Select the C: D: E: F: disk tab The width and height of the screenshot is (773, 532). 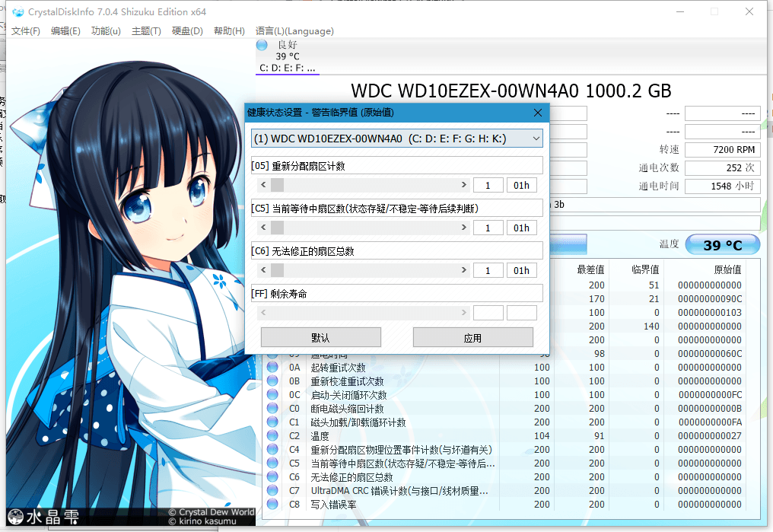tap(288, 56)
